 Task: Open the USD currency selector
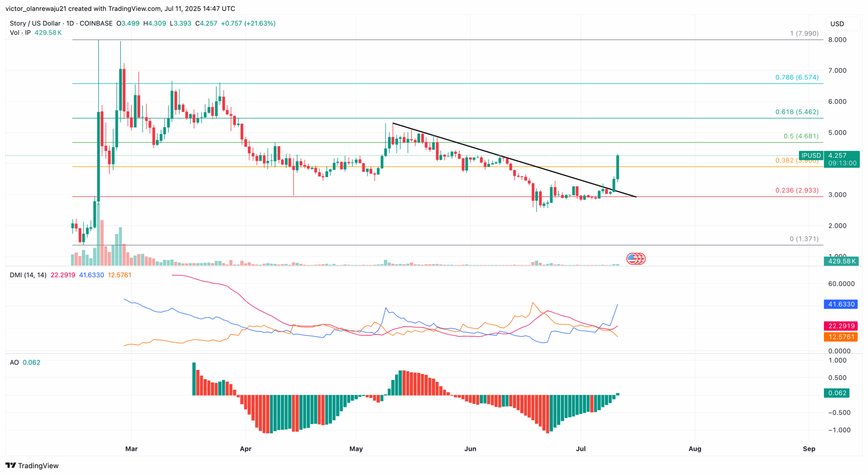click(843, 24)
